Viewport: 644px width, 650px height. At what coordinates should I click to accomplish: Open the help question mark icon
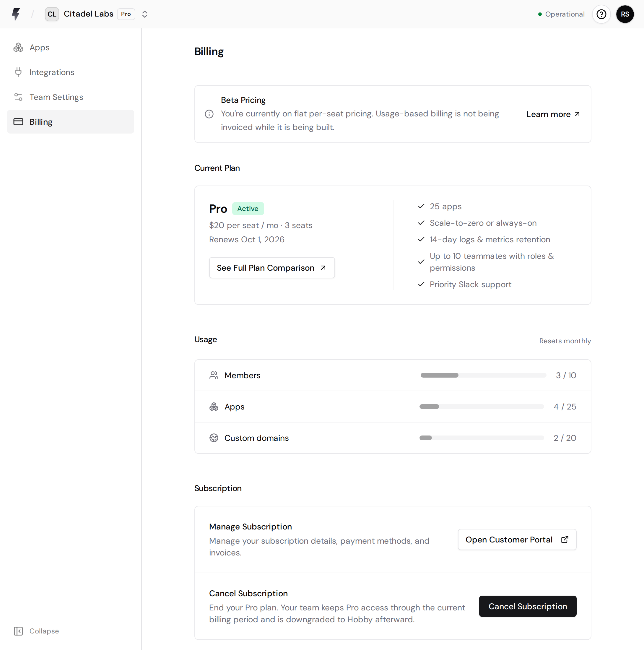601,14
